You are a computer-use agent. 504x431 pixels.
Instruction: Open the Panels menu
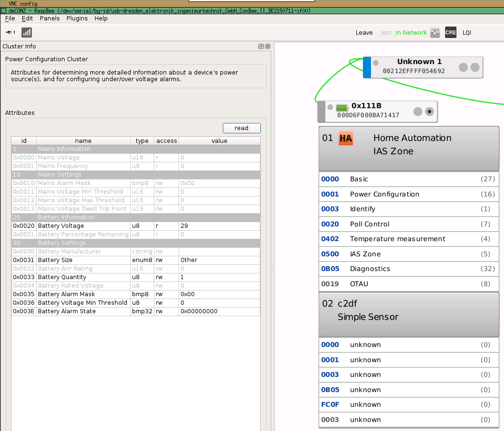[49, 19]
